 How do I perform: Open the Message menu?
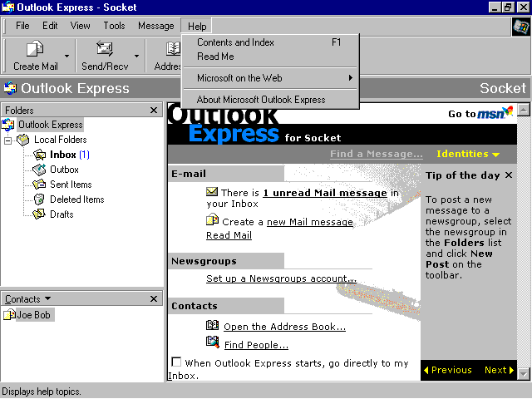coord(156,26)
